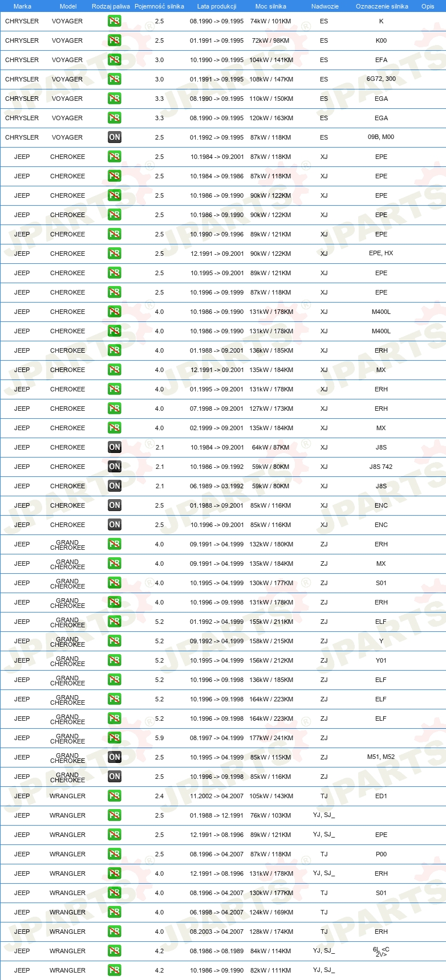Click petrol icon in Wrangler 82kW / 111KM row
Viewport: 446px width, 980px height.
(x=115, y=970)
